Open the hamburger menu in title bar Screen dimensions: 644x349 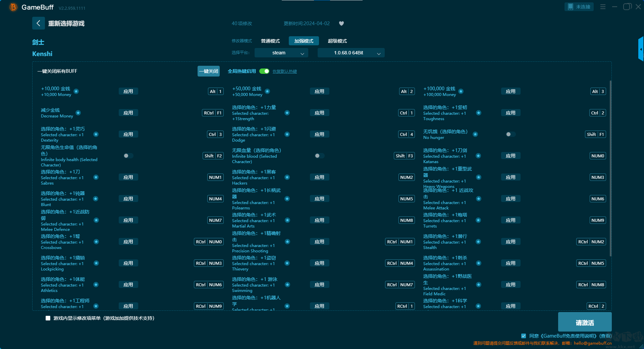[x=603, y=7]
